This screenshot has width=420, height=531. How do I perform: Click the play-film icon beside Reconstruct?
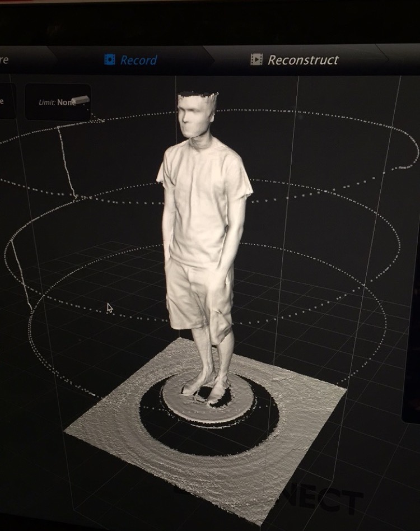[x=256, y=59]
